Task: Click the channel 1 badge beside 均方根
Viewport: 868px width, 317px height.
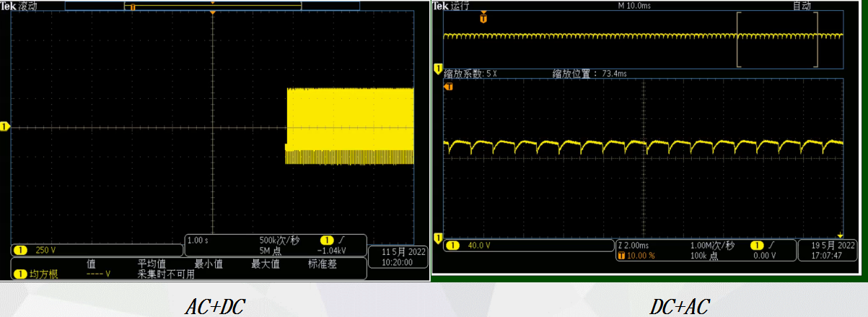Action: coord(21,274)
